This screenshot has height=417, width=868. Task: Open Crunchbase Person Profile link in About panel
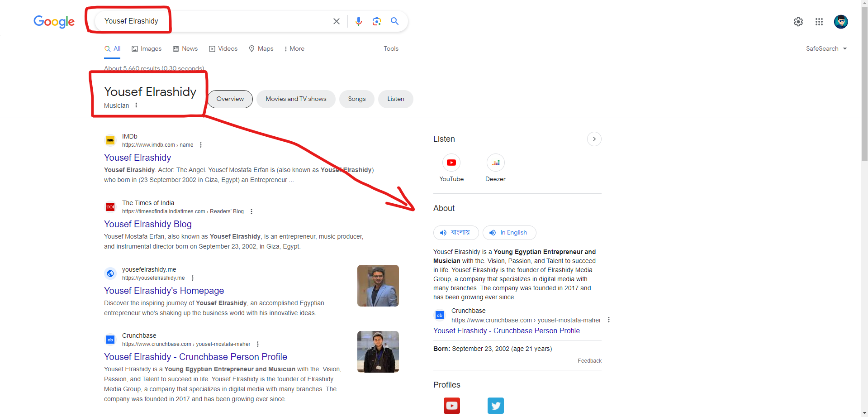507,331
